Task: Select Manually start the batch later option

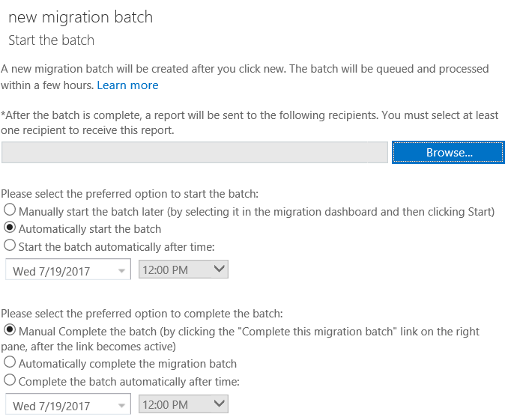Action: click(10, 211)
